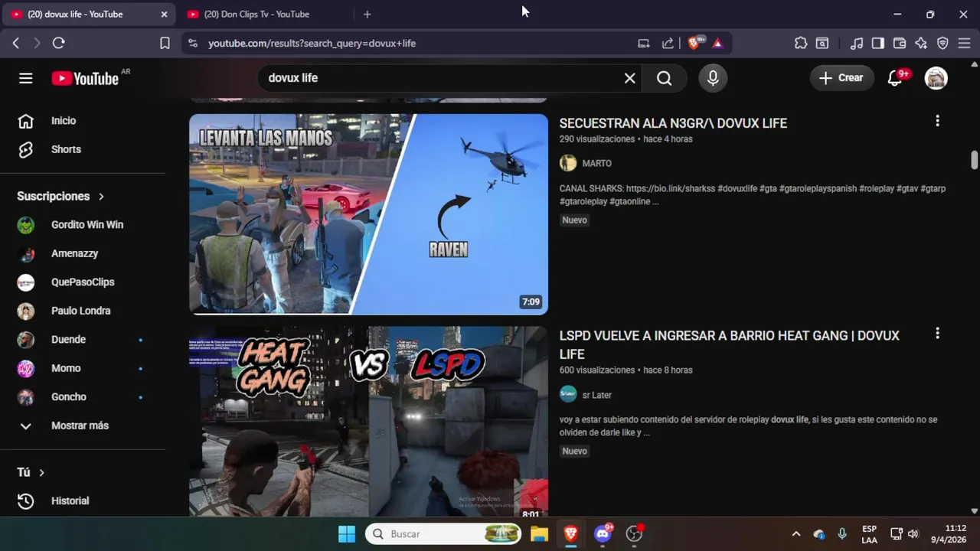Image resolution: width=980 pixels, height=551 pixels.
Task: Go to the YouTube home logo
Action: click(85, 78)
